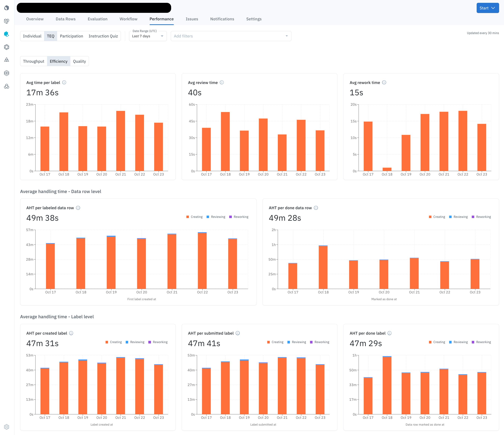Select the eye-shaped hexagon sidebar icon
This screenshot has height=435, width=504.
(7, 73)
